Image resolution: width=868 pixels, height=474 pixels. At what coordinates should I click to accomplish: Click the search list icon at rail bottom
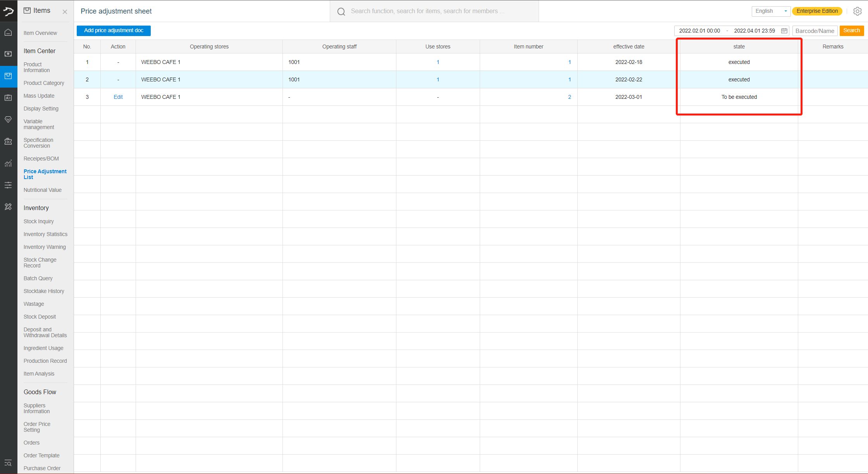pos(8,463)
